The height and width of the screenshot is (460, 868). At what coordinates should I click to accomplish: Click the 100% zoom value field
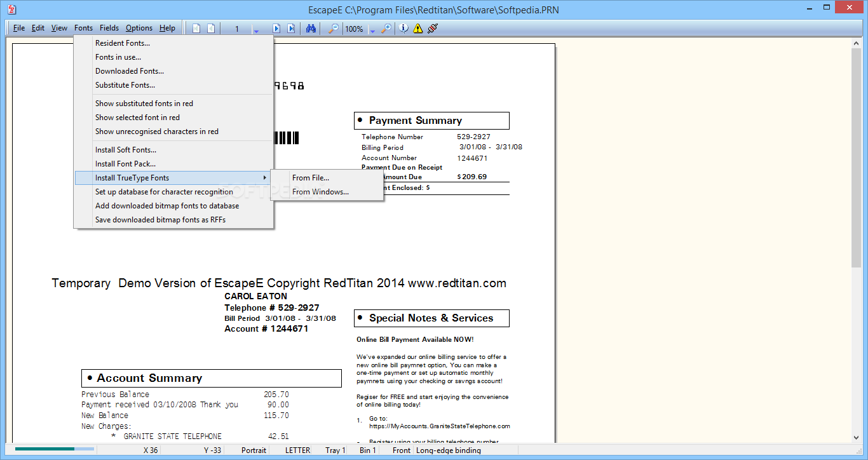[355, 29]
